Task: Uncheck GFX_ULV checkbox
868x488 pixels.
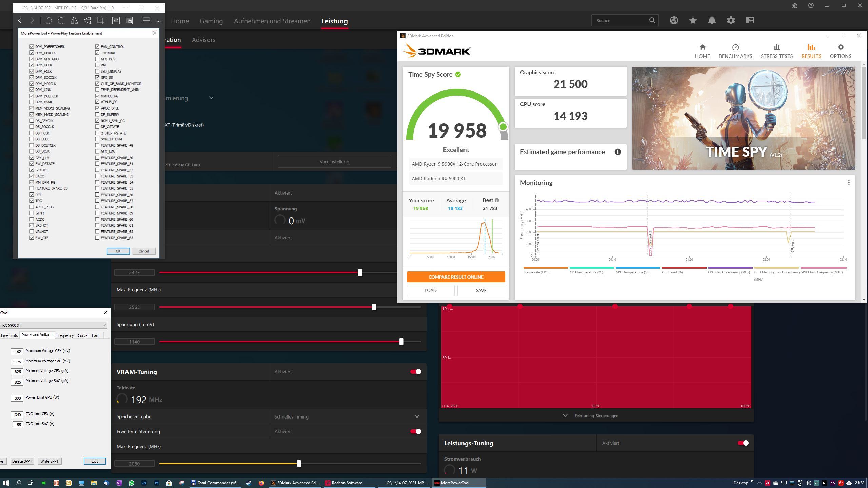Action: coord(32,158)
